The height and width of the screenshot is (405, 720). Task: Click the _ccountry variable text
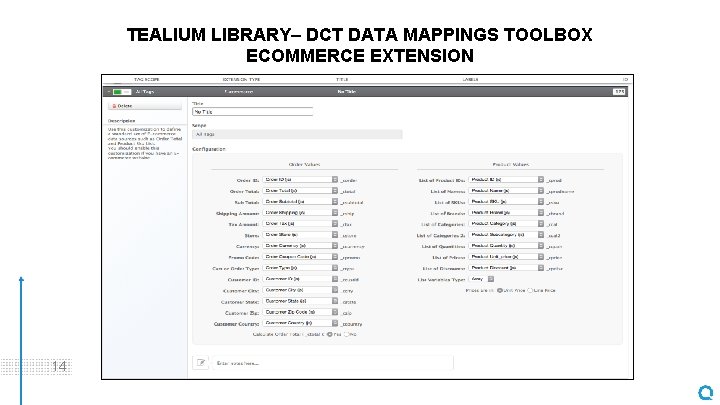pyautogui.click(x=352, y=324)
